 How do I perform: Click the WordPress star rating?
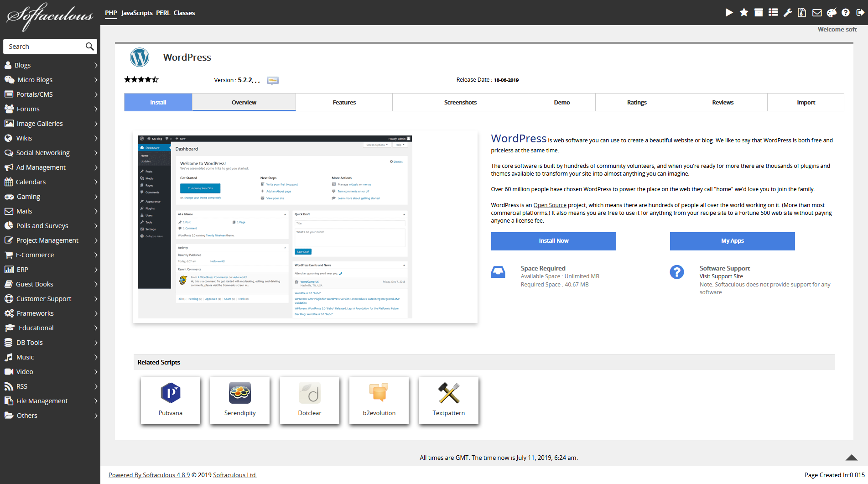[x=141, y=80]
